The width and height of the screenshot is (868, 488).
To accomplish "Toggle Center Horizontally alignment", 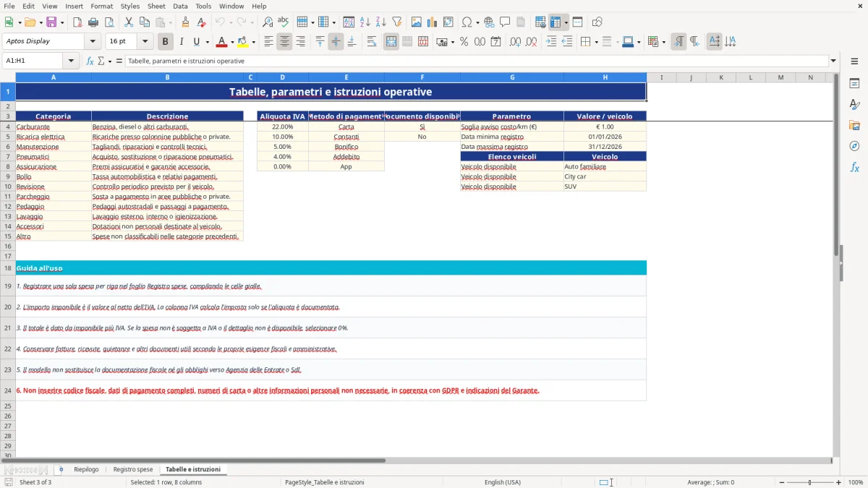I will pos(284,42).
